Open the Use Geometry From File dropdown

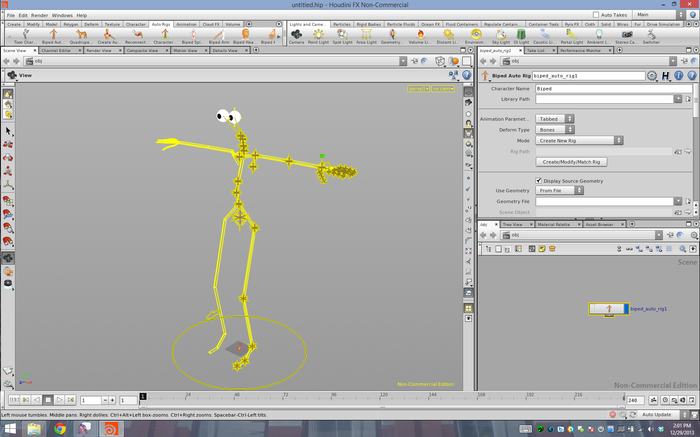[559, 190]
